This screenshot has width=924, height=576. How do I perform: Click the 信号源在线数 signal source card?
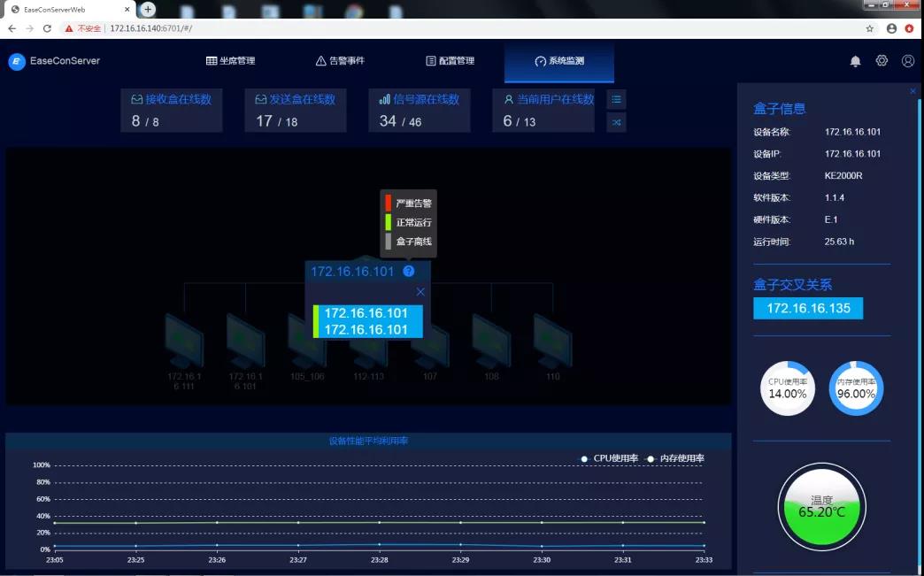pyautogui.click(x=419, y=111)
